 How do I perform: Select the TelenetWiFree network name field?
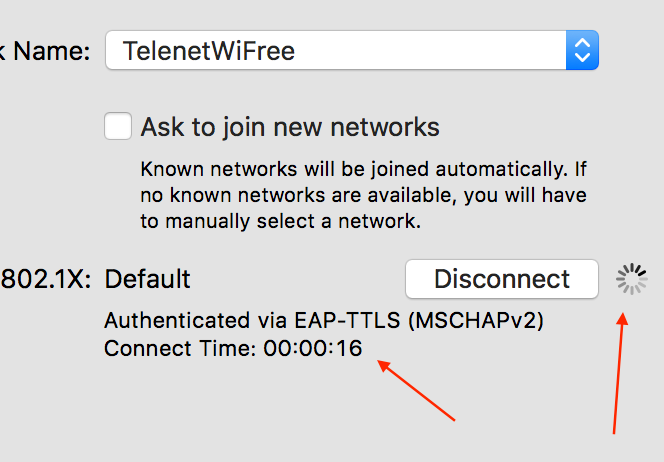352,50
